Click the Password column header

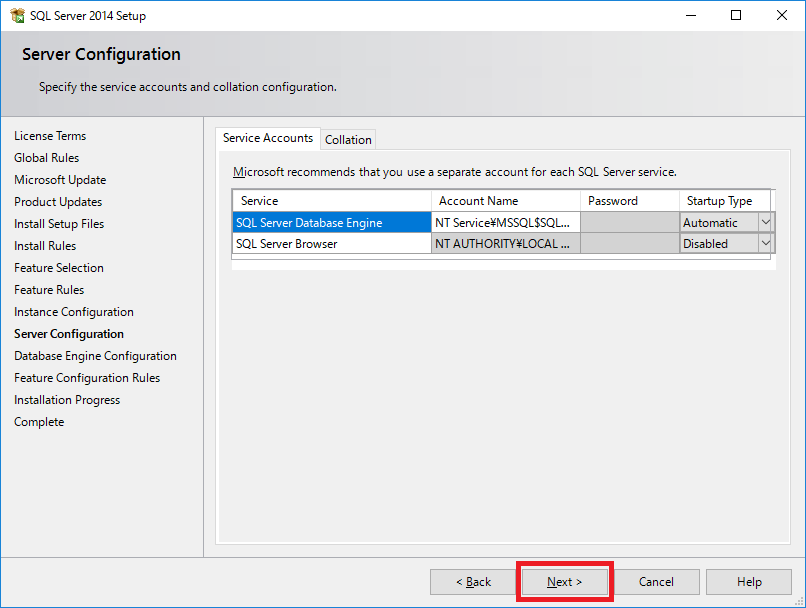630,201
